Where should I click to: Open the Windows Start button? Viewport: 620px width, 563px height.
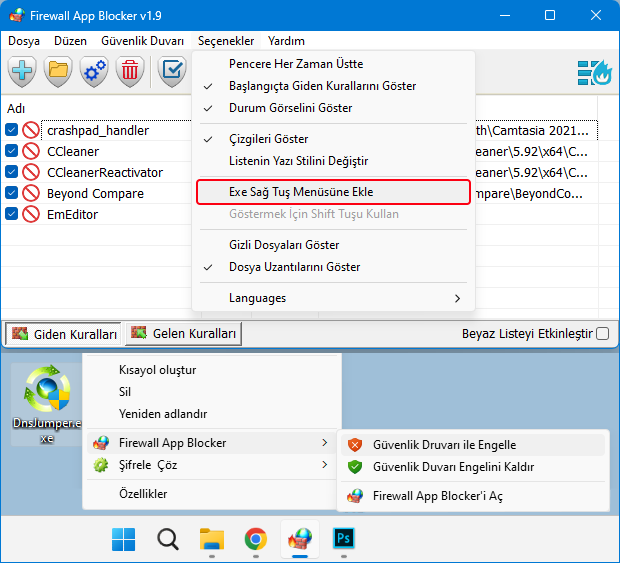[124, 539]
